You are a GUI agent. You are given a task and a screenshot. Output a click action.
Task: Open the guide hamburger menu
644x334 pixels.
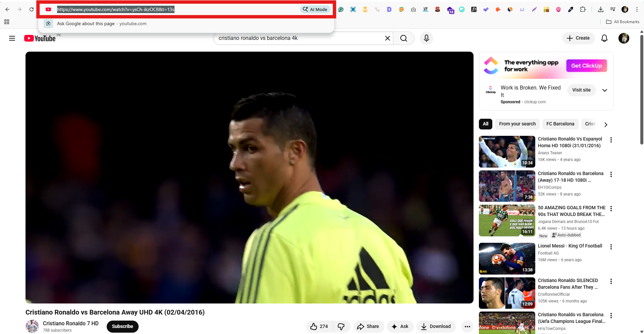tap(12, 38)
